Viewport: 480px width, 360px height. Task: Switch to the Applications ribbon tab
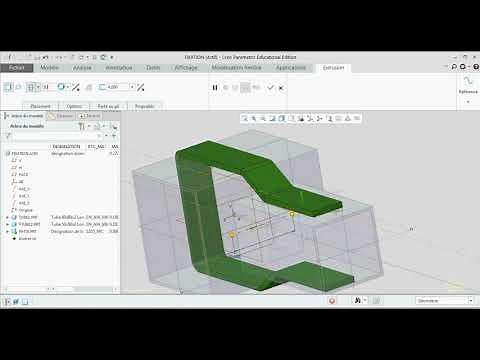pos(291,68)
